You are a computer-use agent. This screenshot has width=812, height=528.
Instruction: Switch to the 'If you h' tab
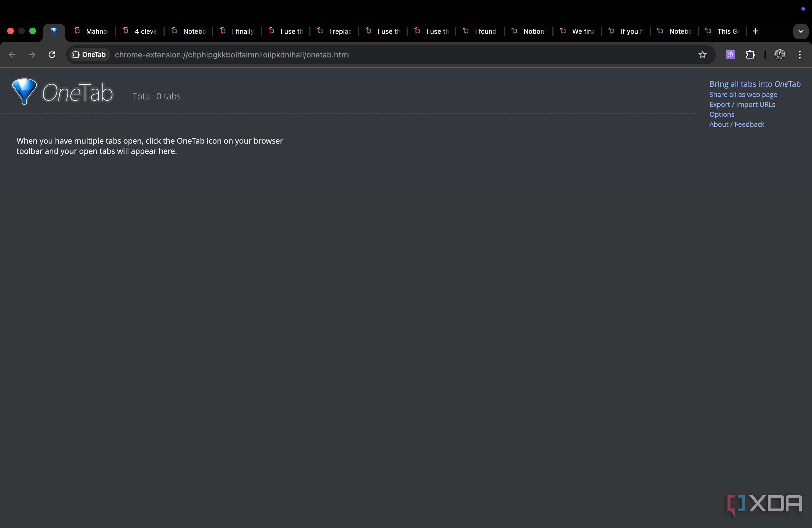[x=626, y=31]
